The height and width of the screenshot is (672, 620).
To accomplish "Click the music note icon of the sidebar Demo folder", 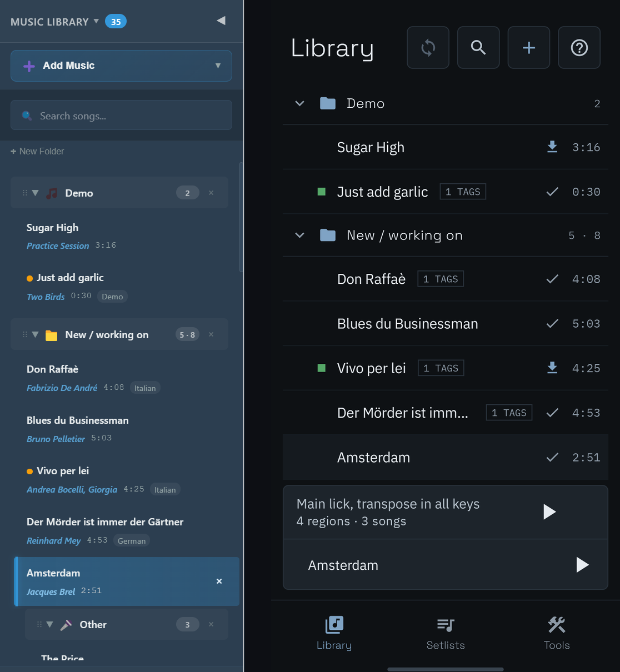I will 52,193.
